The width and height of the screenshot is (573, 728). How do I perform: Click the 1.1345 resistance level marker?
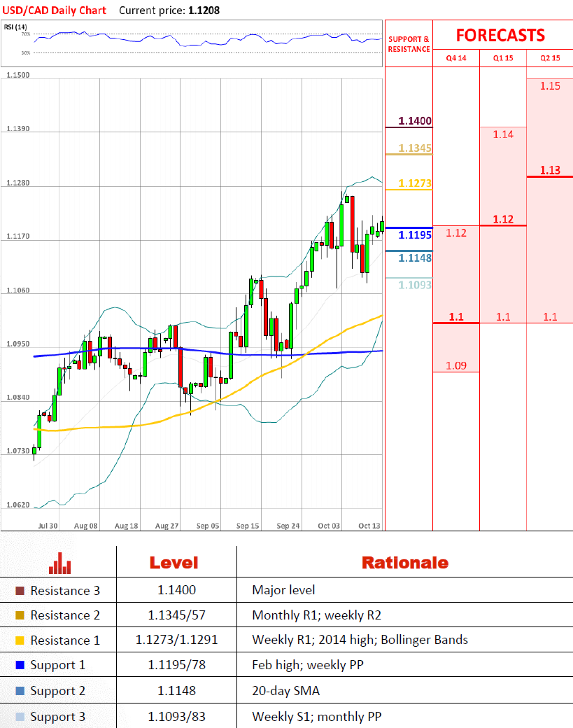(x=415, y=148)
